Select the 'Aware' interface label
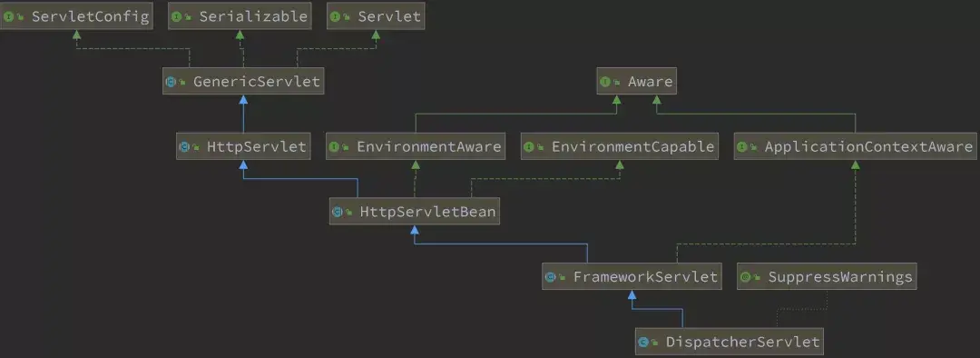 (650, 82)
